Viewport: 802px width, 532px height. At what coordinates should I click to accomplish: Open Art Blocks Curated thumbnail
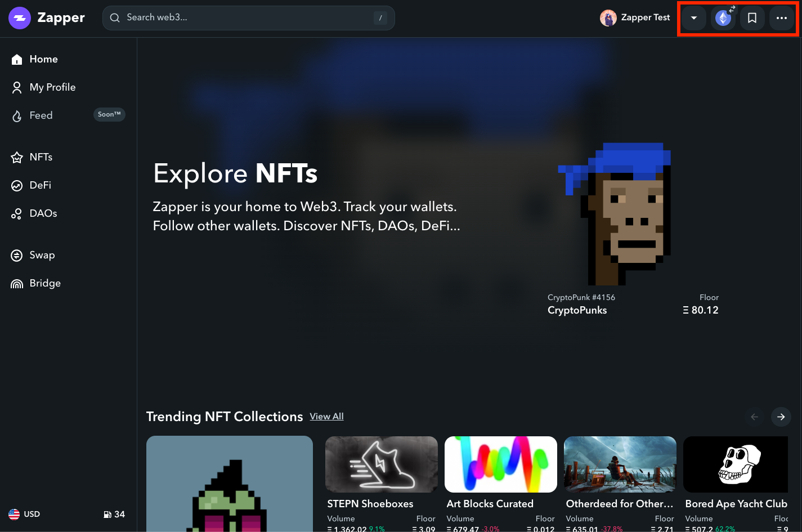coord(501,464)
